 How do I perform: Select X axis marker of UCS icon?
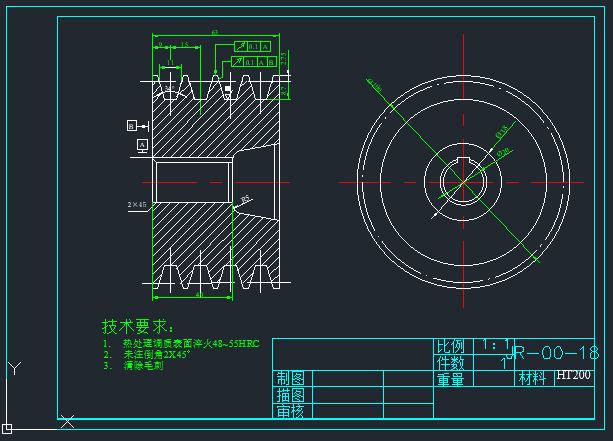[67, 421]
